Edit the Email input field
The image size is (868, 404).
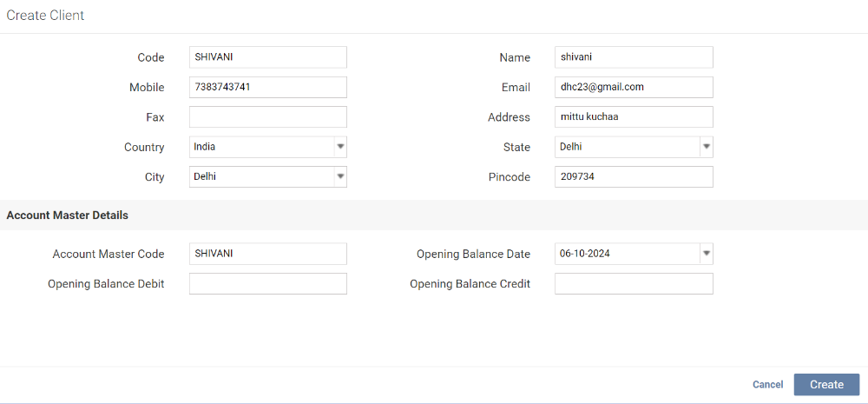[634, 87]
